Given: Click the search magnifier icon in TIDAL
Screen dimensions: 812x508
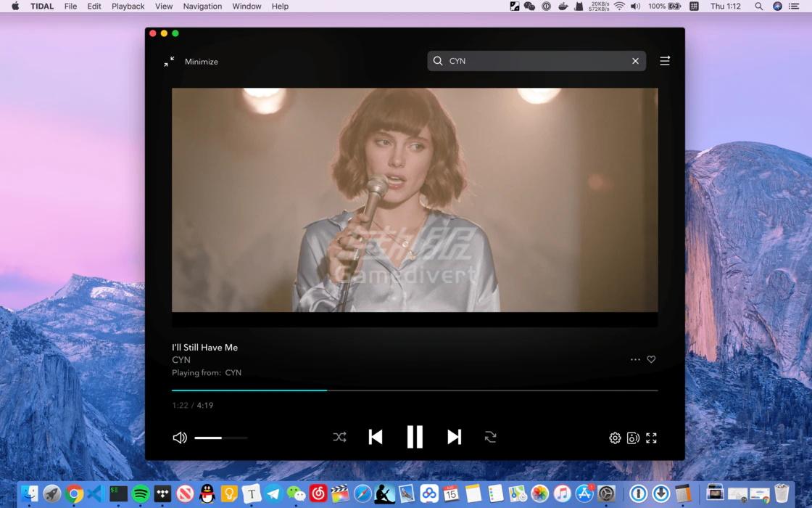Looking at the screenshot, I should click(x=438, y=61).
